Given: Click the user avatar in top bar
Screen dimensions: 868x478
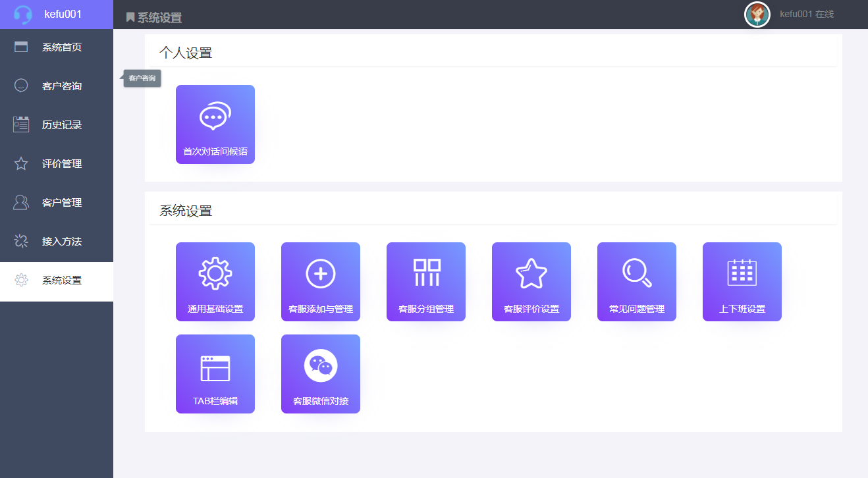Looking at the screenshot, I should tap(757, 14).
